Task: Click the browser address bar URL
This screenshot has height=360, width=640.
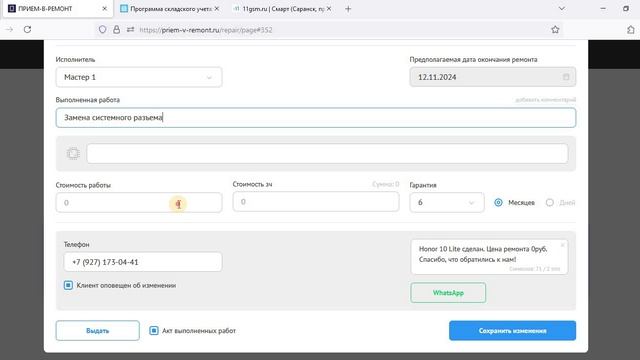Action: pos(206,30)
